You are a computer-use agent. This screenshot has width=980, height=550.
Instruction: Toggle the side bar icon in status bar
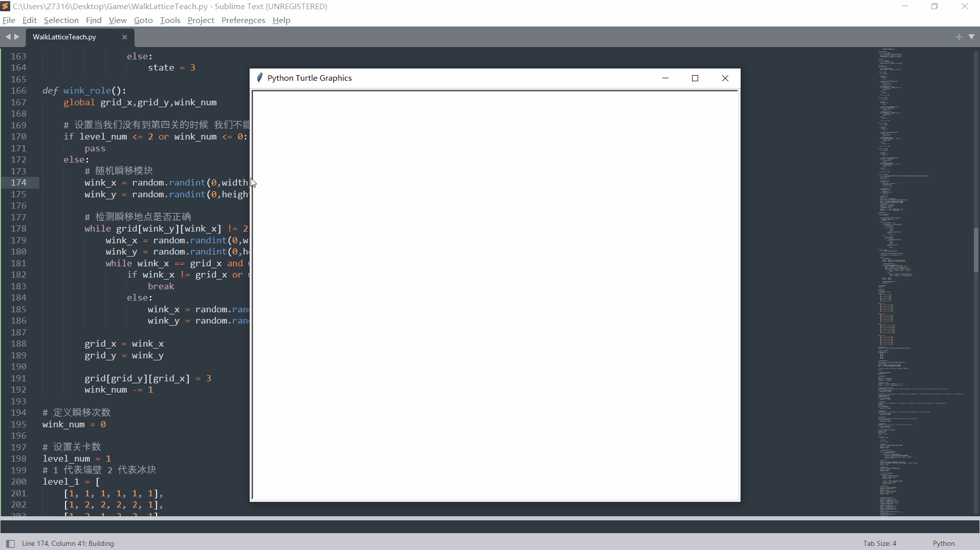(10, 543)
